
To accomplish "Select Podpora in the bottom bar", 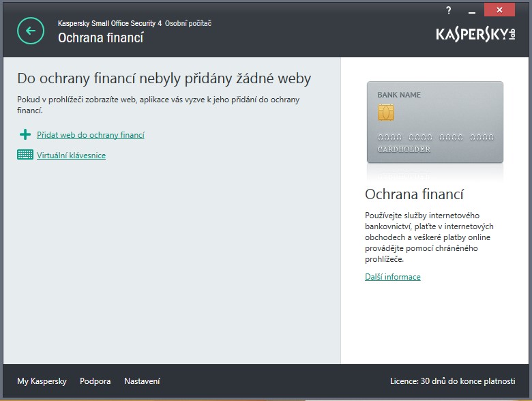I will tap(95, 381).
